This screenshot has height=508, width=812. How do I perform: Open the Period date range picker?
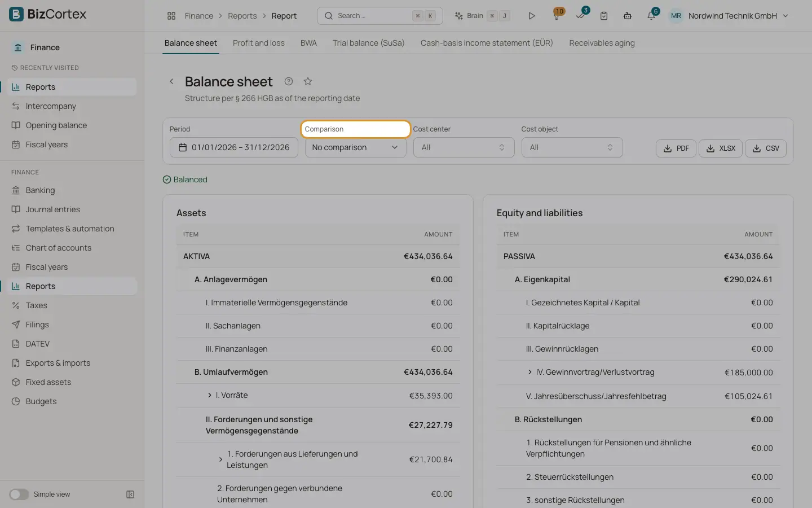234,147
